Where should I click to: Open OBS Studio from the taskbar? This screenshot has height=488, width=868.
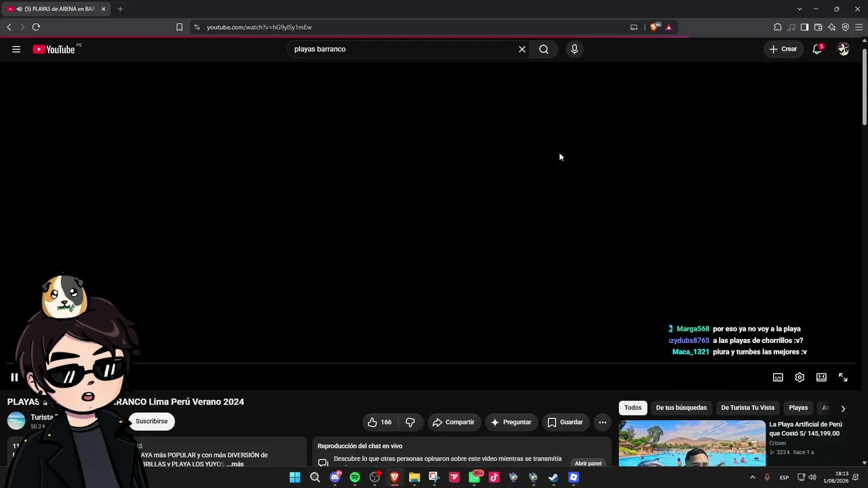point(374,477)
